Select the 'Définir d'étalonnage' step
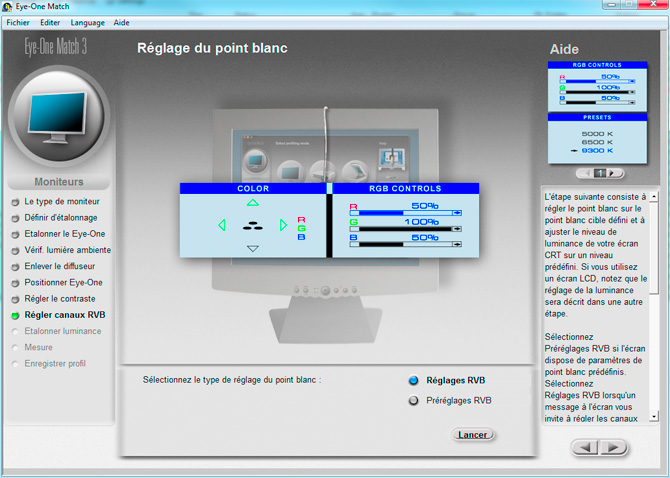The width and height of the screenshot is (670, 478). point(61,217)
